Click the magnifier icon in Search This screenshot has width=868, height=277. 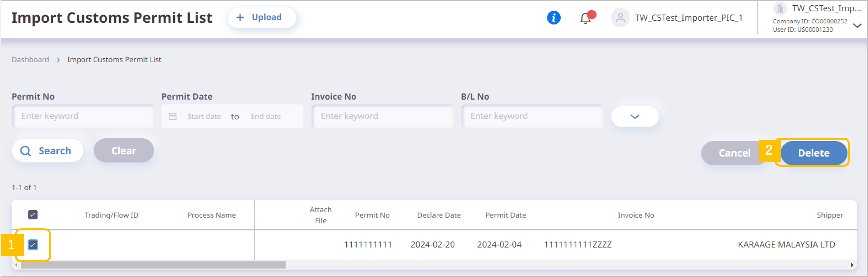pyautogui.click(x=26, y=151)
